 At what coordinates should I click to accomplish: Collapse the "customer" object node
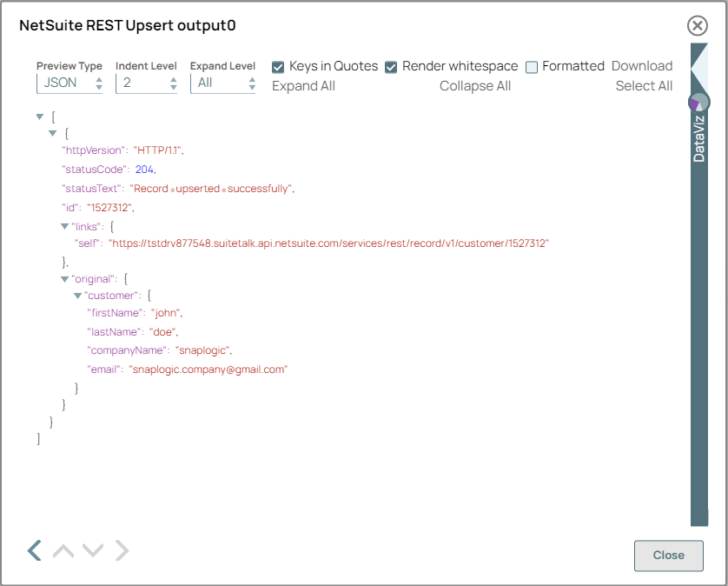pos(77,296)
